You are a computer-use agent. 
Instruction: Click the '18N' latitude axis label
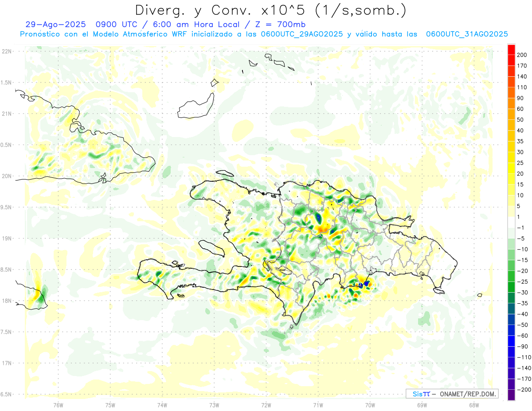coord(6,301)
